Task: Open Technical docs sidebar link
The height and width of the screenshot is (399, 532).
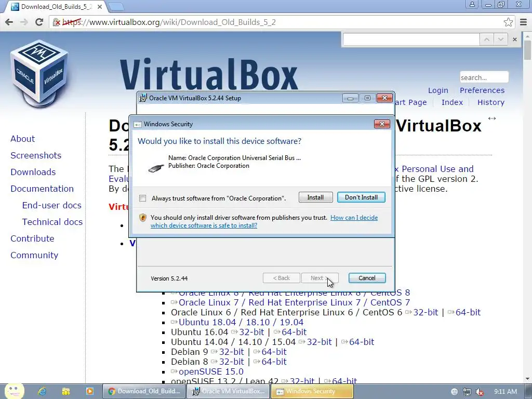Action: [x=52, y=222]
